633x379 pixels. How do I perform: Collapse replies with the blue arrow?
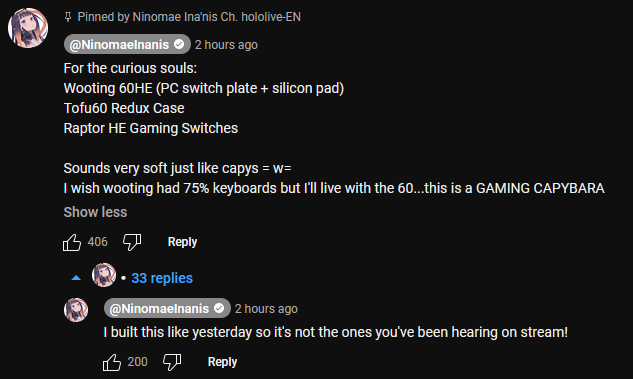coord(76,278)
